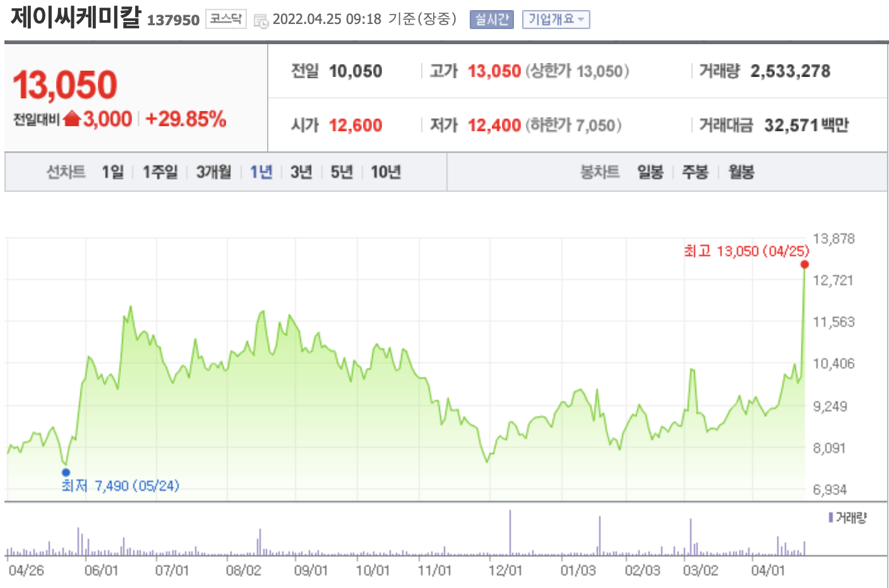Click the 6,934 price axis label
889x588 pixels.
point(830,489)
